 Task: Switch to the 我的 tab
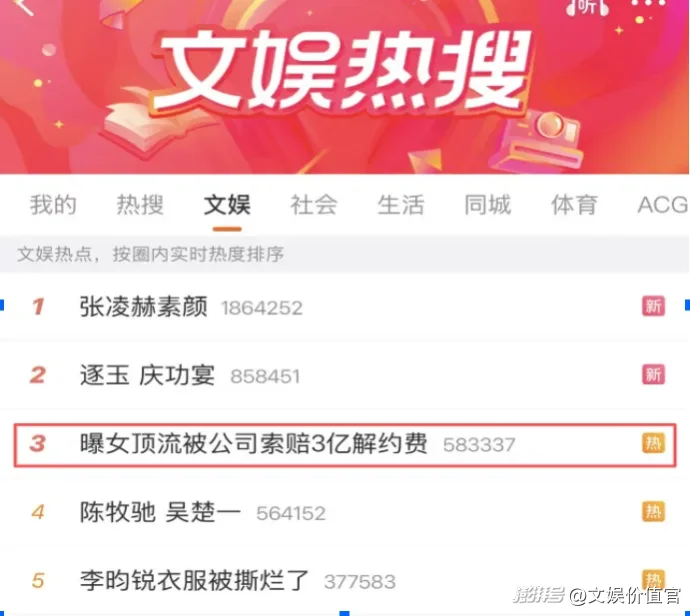pos(53,205)
